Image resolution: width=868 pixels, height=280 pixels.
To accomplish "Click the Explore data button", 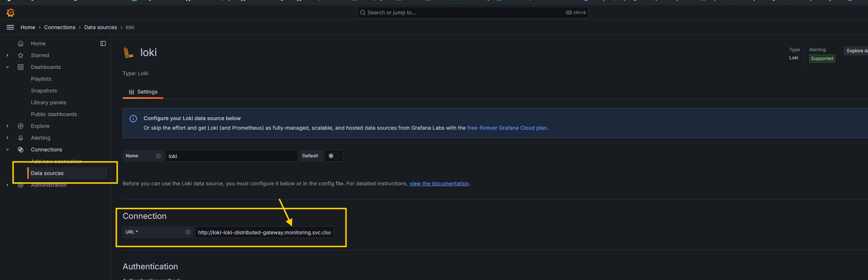I will [856, 51].
